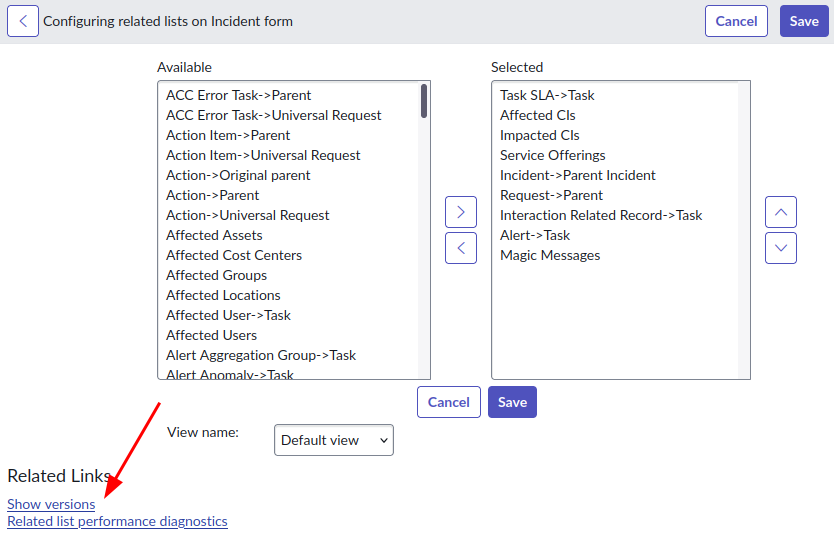Click the remove-from-selected left arrow button
This screenshot has height=542, width=834.
tap(460, 247)
